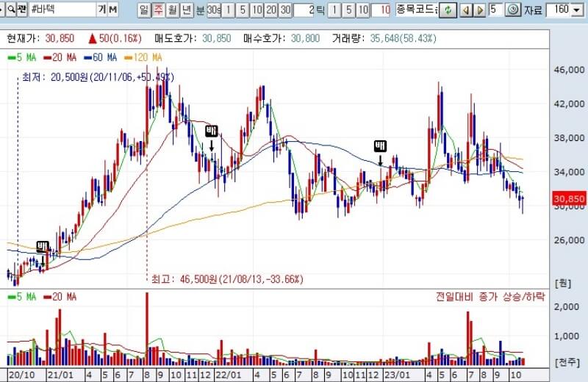Select the 주 weekly period button
This screenshot has height=382, width=588.
click(x=158, y=10)
